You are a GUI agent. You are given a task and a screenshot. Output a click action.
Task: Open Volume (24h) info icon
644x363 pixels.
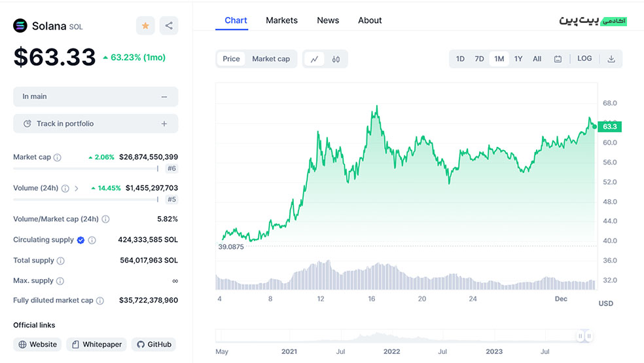[x=65, y=188]
